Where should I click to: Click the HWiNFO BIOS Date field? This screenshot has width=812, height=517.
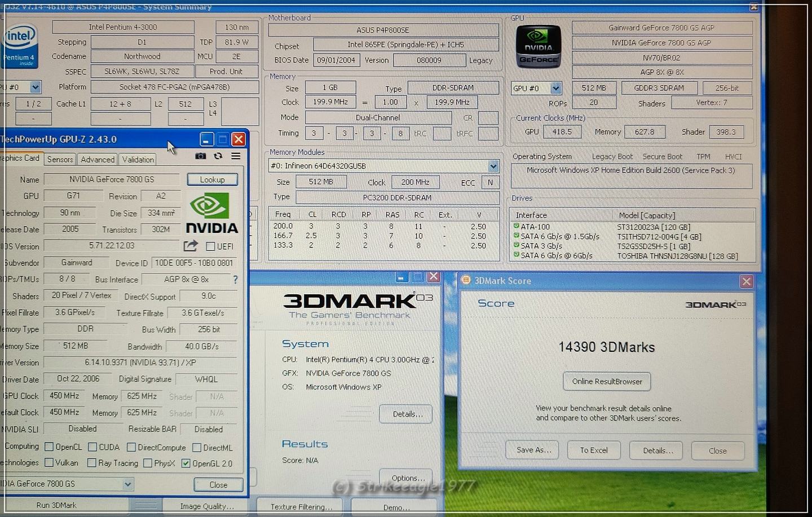[x=336, y=60]
